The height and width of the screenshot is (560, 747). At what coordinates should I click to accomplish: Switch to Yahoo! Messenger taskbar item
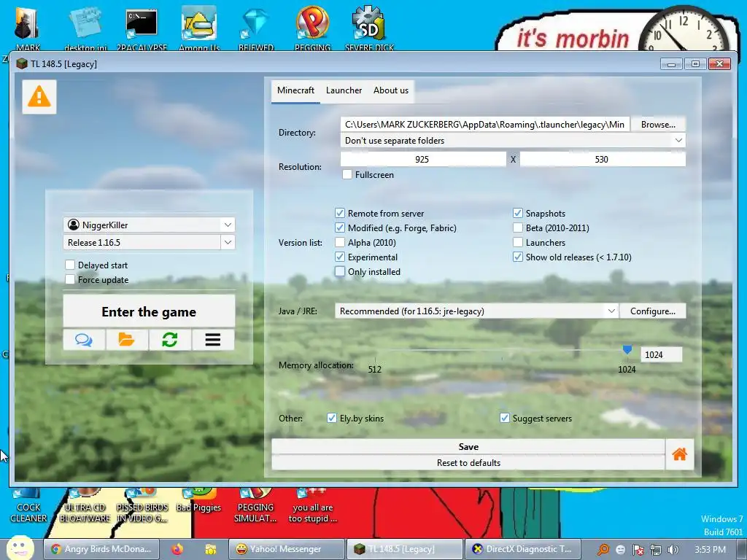286,549
